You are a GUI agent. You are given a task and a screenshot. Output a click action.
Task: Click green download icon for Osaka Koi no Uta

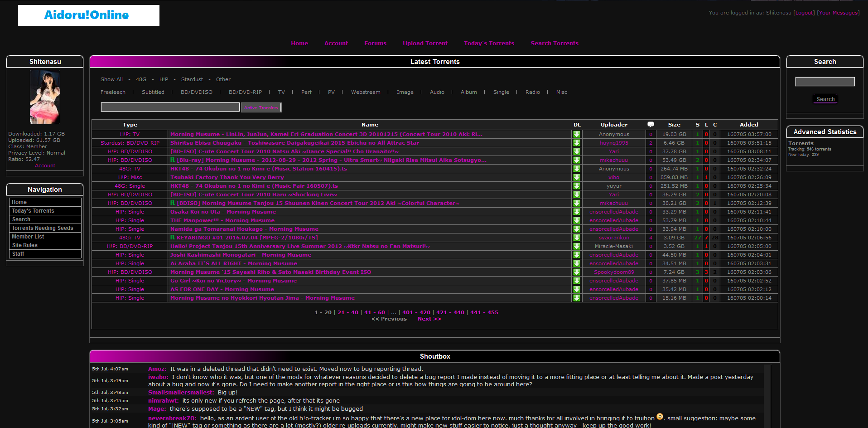click(x=576, y=212)
